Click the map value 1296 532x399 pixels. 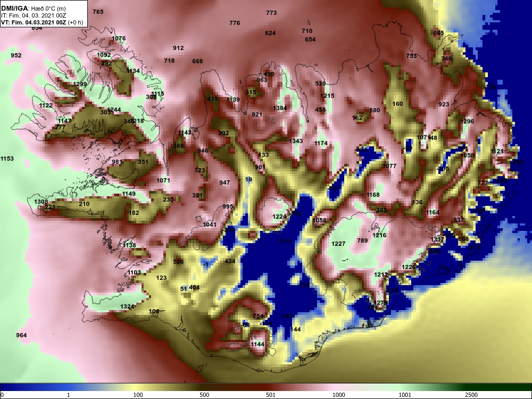tap(467, 121)
